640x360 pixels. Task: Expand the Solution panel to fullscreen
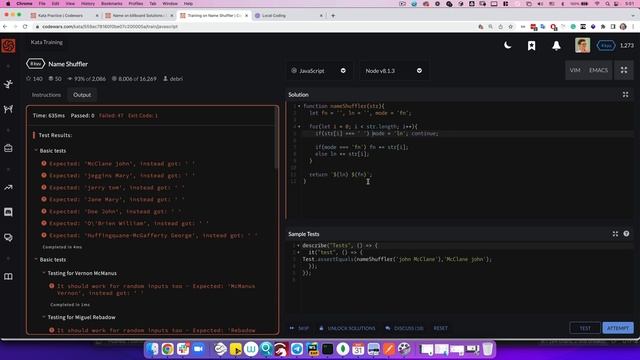click(x=625, y=95)
